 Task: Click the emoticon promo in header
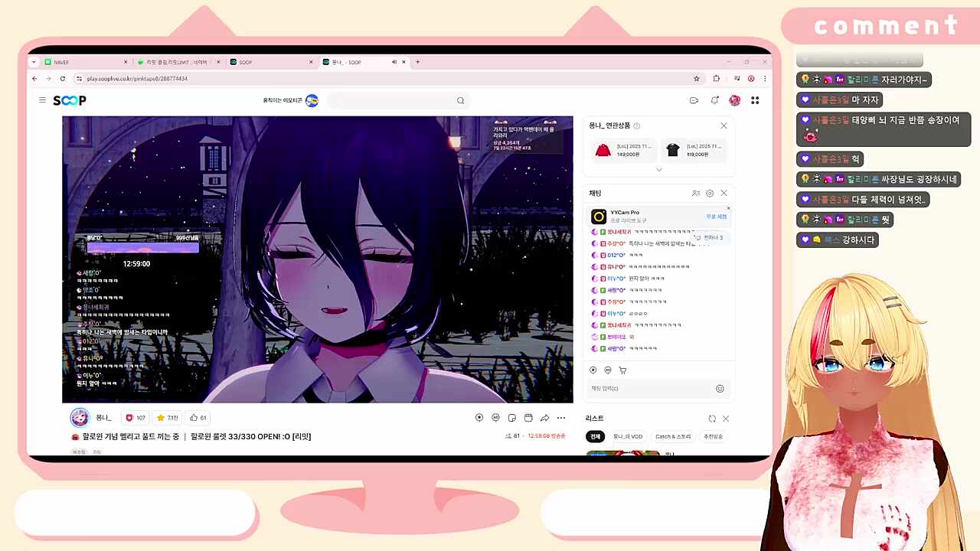coord(290,100)
